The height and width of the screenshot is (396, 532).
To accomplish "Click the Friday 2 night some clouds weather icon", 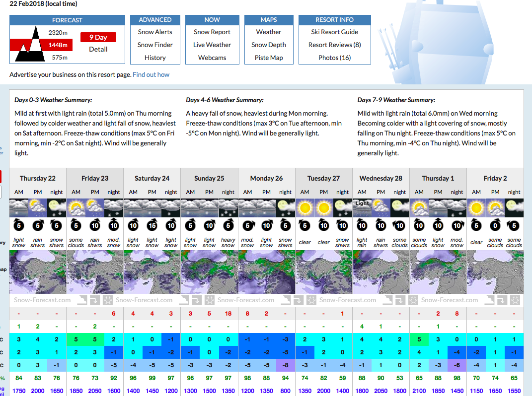I will pyautogui.click(x=514, y=208).
